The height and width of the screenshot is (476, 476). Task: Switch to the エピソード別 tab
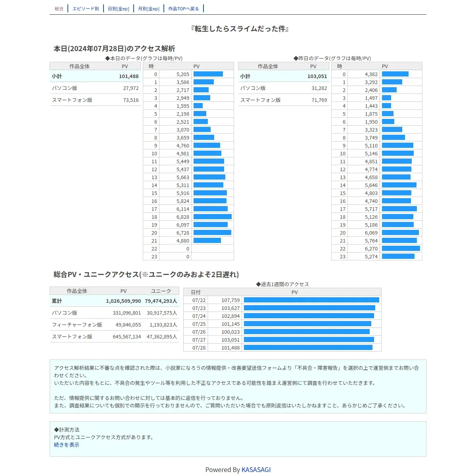pyautogui.click(x=86, y=9)
